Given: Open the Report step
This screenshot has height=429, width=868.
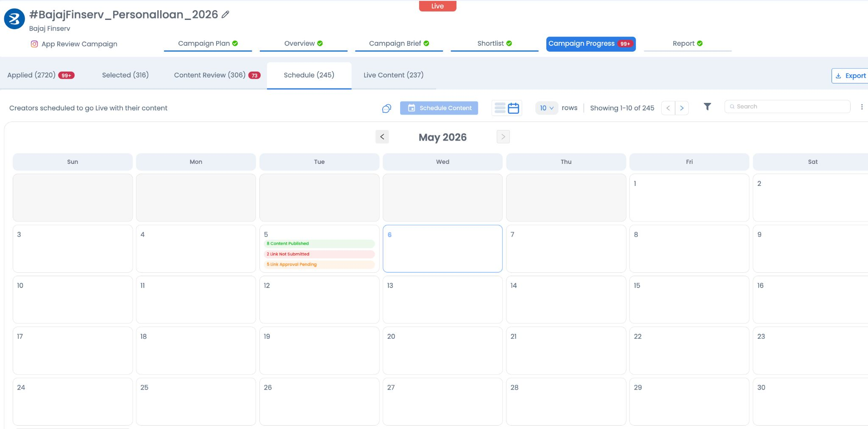Looking at the screenshot, I should coord(687,44).
